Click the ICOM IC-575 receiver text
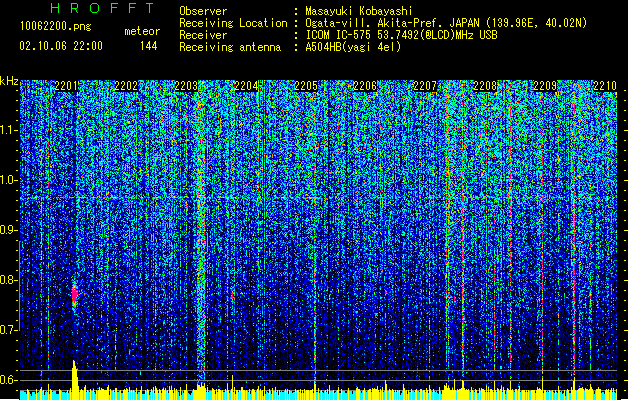Screen dimensions: 629x400 (401, 35)
